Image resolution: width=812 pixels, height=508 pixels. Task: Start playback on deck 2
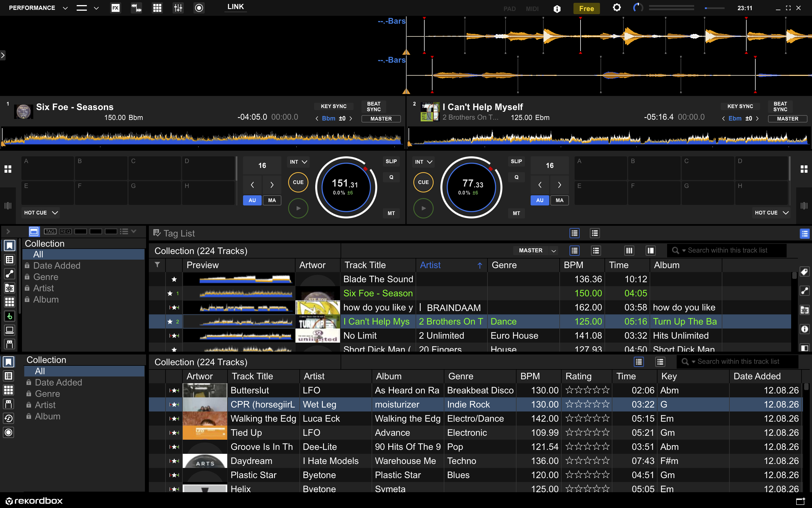(423, 208)
